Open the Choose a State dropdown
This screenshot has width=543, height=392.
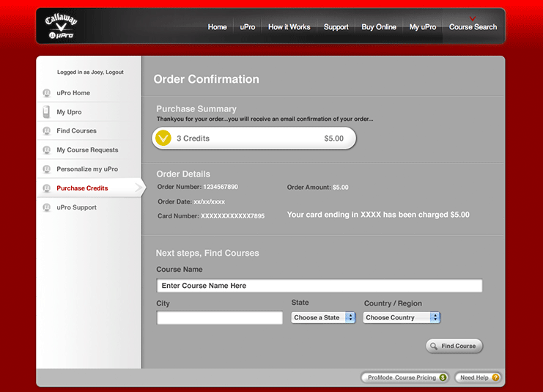323,317
